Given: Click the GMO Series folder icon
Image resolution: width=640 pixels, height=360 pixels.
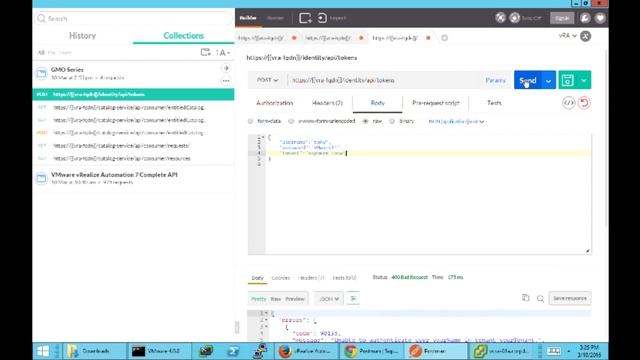Looking at the screenshot, I should point(42,73).
